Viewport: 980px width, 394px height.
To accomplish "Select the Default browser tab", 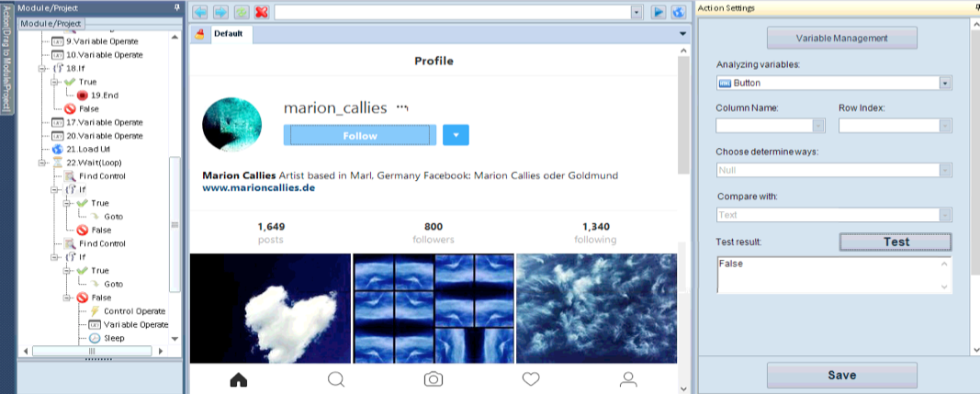I will 228,34.
